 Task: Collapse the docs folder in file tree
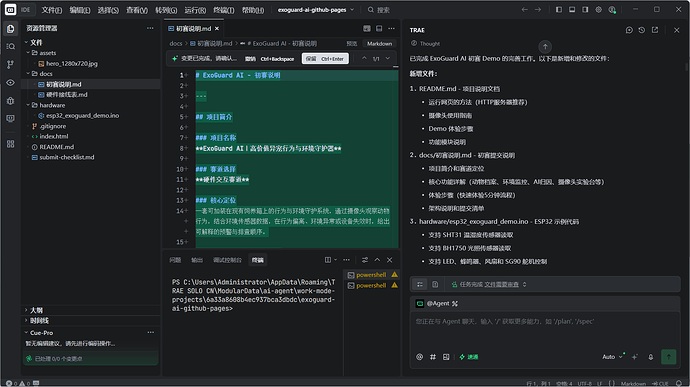click(x=46, y=74)
